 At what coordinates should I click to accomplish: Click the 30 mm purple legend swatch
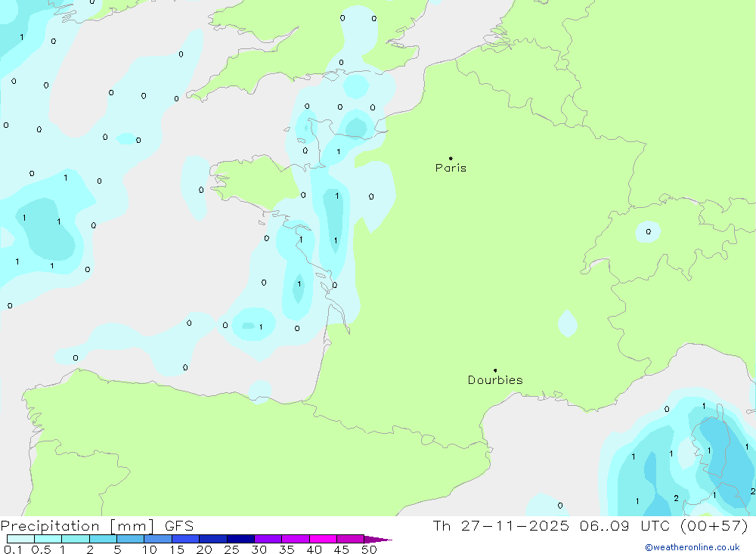268,539
